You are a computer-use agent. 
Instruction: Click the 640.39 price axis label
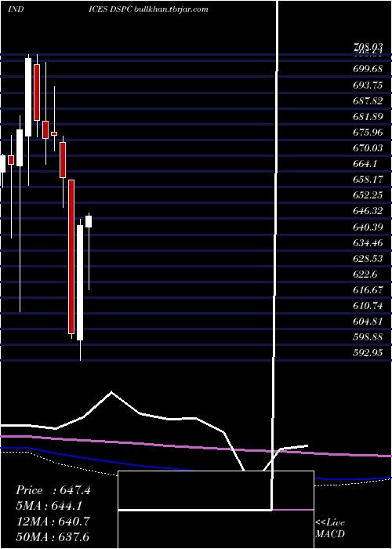(368, 227)
